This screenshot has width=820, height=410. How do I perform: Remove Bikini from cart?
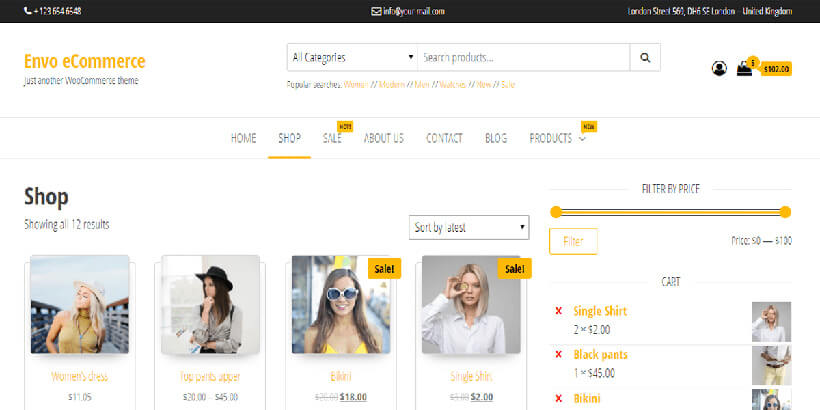pyautogui.click(x=558, y=398)
